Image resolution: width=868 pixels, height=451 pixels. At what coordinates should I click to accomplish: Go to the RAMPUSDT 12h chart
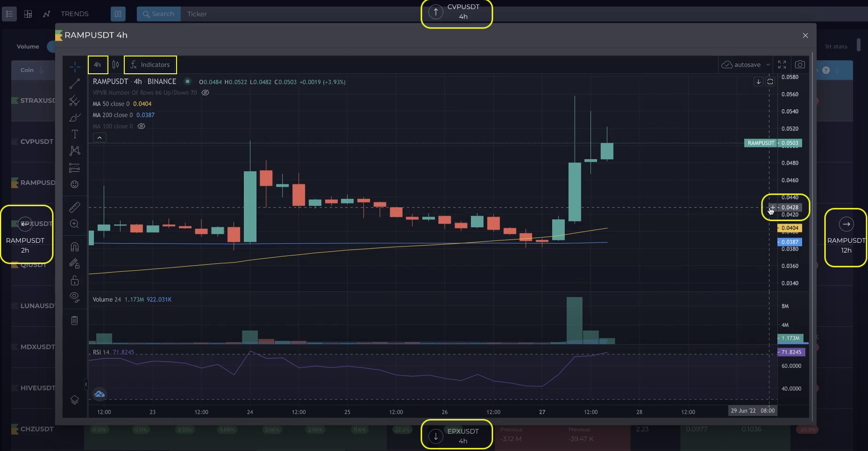coord(846,237)
